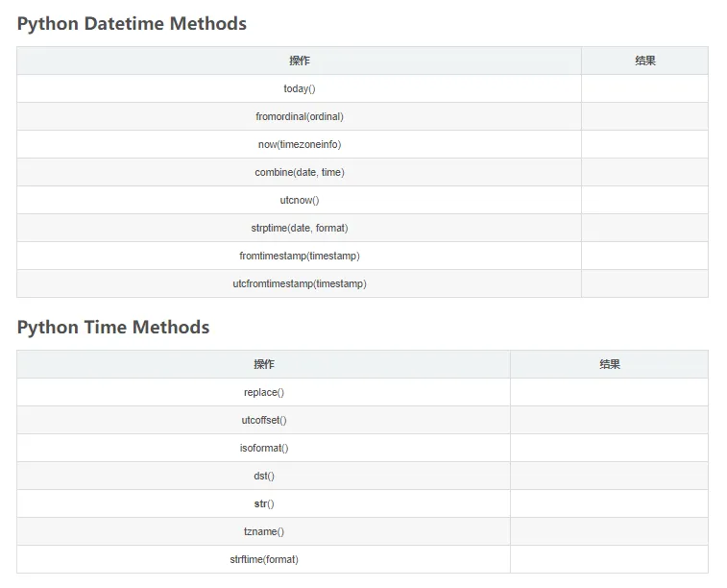Click the 'Python Time Methods' heading
Screen dimensions: 727x588
coord(113,327)
